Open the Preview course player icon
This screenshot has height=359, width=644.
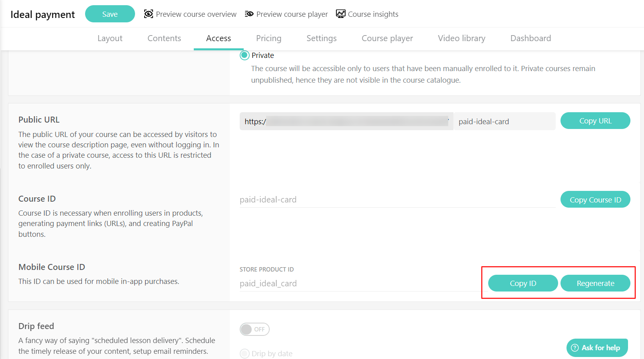[x=249, y=14]
